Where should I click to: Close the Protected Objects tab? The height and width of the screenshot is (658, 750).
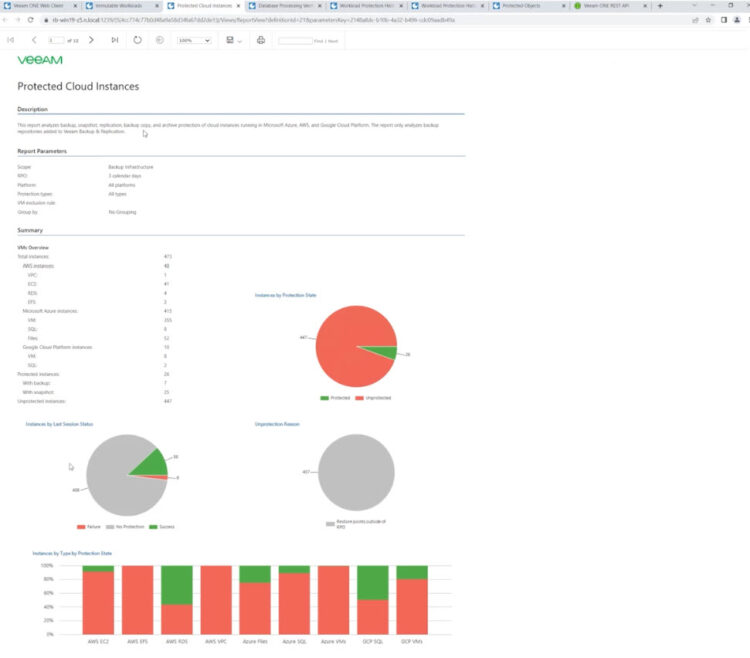563,6
